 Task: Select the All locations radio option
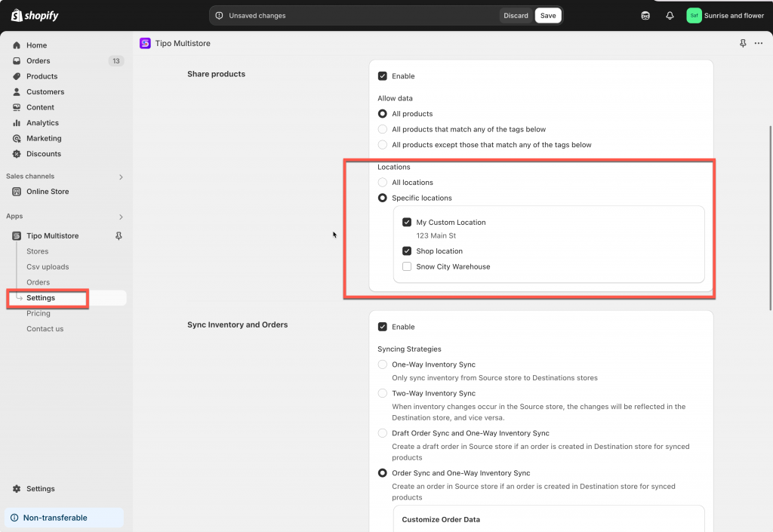coord(383,183)
